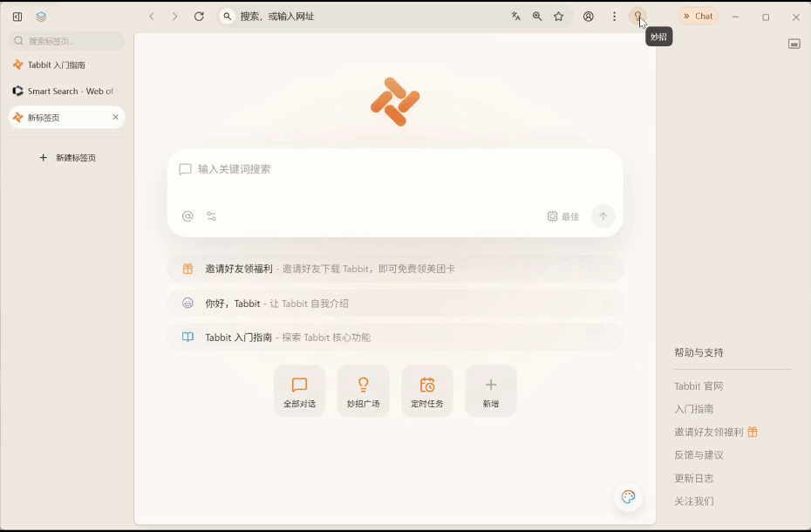The height and width of the screenshot is (532, 811).
Task: Select the 新标签页 tab
Action: click(x=67, y=118)
